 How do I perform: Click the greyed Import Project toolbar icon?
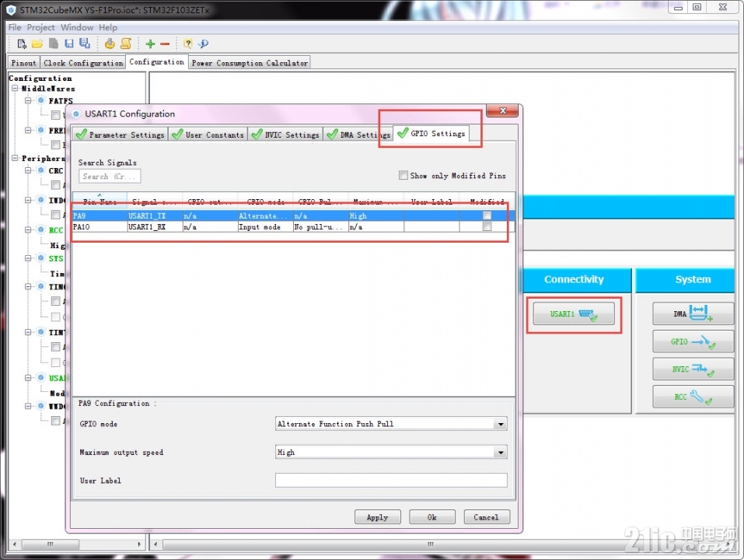click(x=53, y=44)
